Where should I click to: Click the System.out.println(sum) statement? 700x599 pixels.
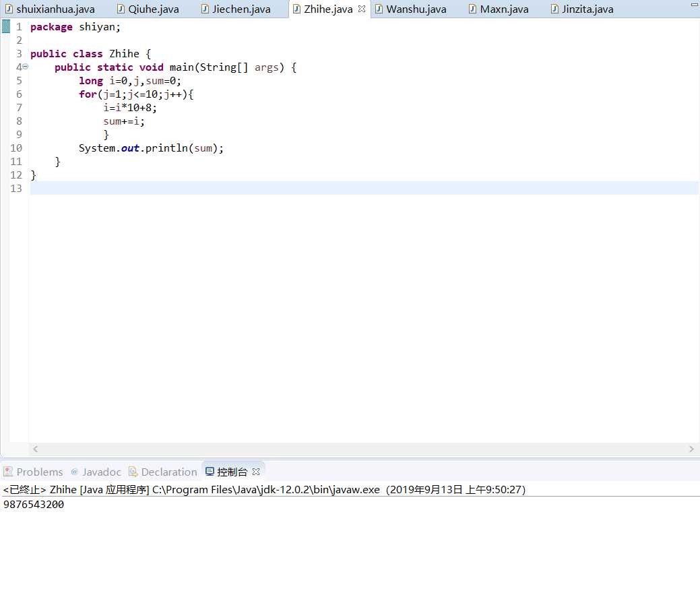[151, 148]
